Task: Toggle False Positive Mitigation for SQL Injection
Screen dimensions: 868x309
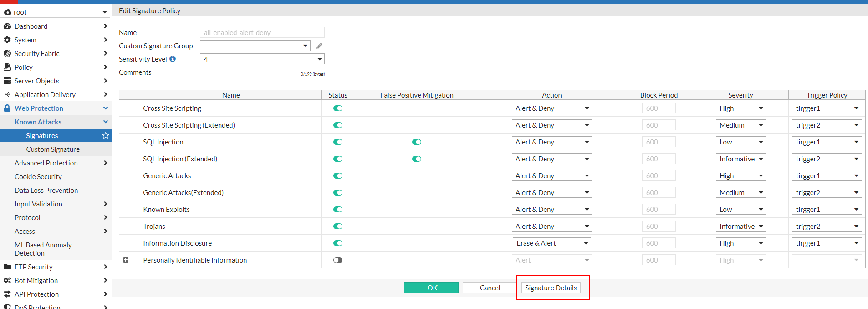Action: [416, 142]
